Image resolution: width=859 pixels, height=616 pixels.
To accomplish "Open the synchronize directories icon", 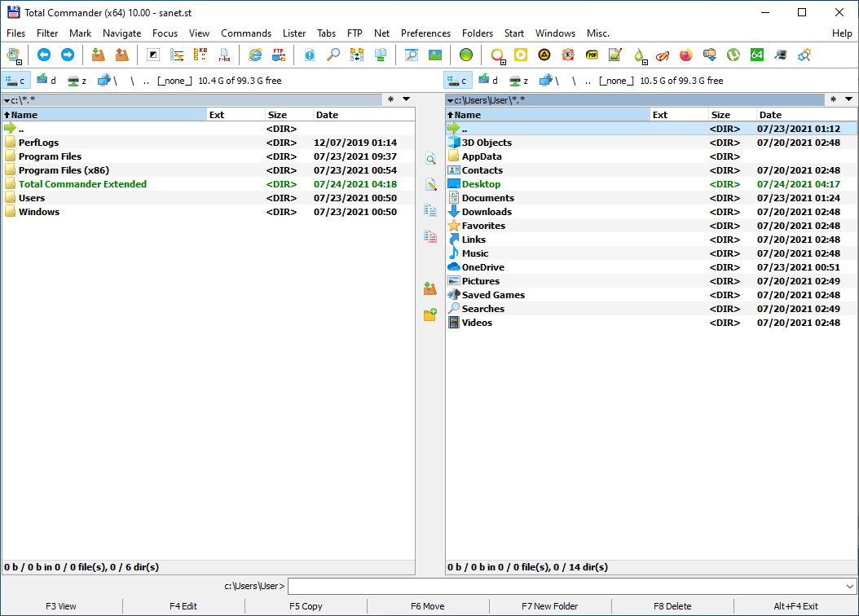I will click(357, 55).
